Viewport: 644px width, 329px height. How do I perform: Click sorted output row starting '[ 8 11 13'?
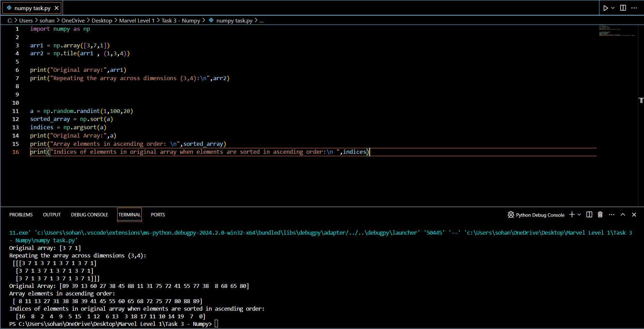(x=107, y=301)
